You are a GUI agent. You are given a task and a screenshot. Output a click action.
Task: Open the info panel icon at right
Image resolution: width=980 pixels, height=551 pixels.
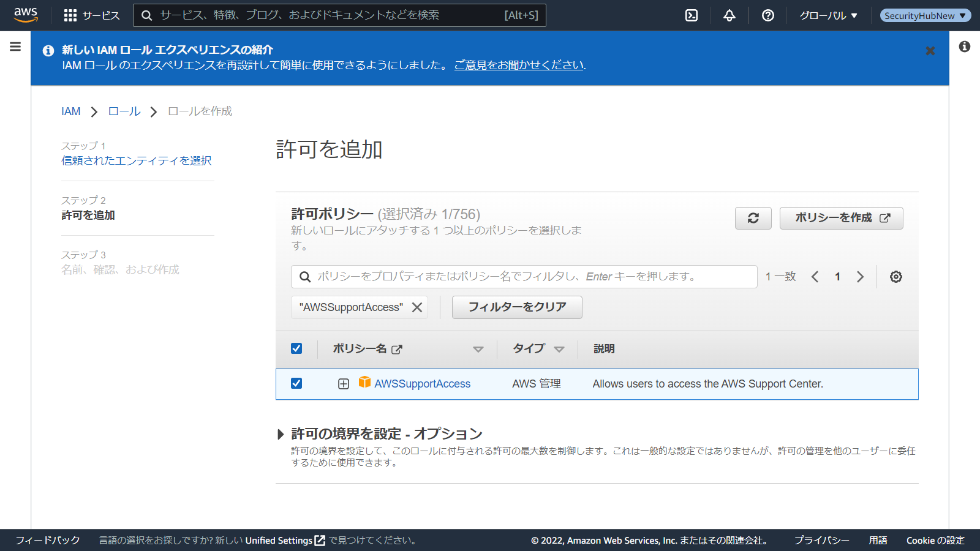click(964, 47)
